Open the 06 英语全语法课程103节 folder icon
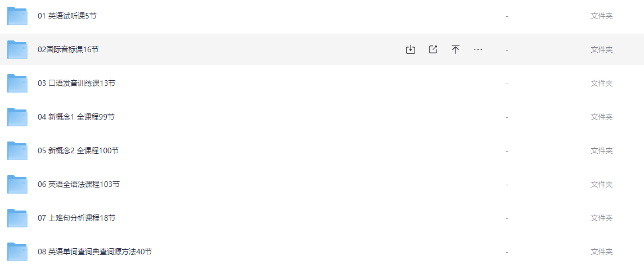644x265 pixels. click(x=17, y=184)
